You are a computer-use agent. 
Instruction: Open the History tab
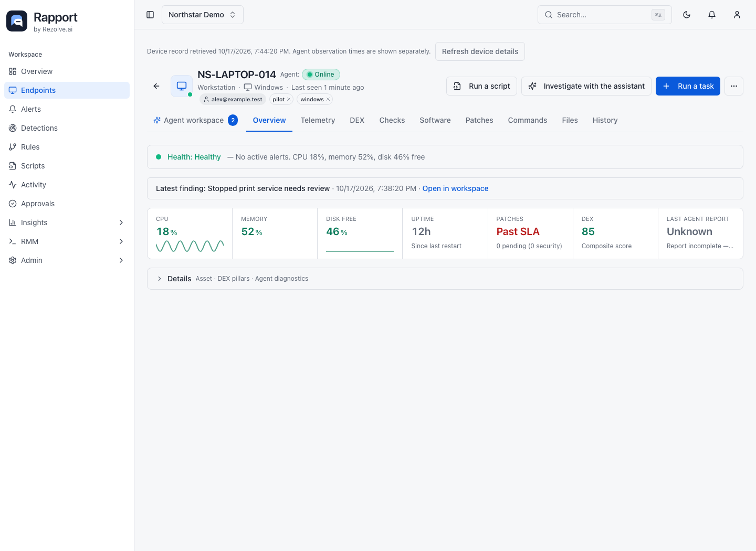point(605,120)
